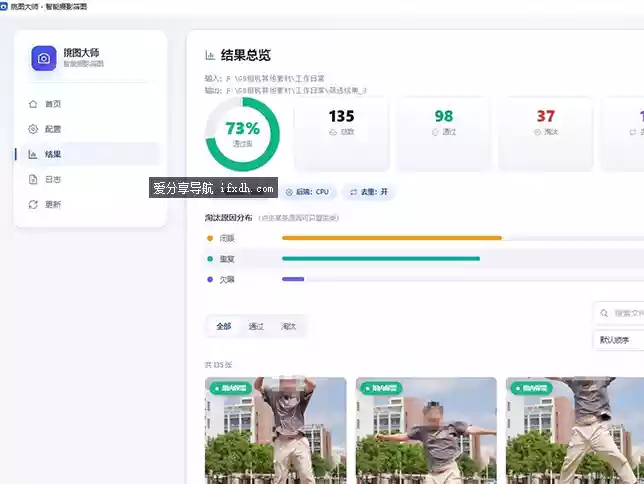The width and height of the screenshot is (644, 484).
Task: Click the 输出 path text
Action: point(286,90)
